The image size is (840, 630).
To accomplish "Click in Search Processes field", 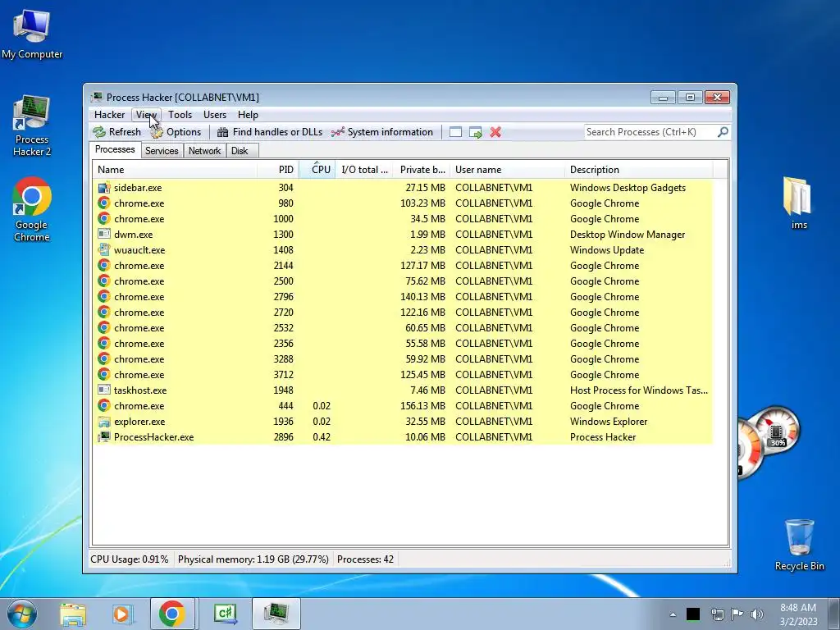I will [651, 132].
